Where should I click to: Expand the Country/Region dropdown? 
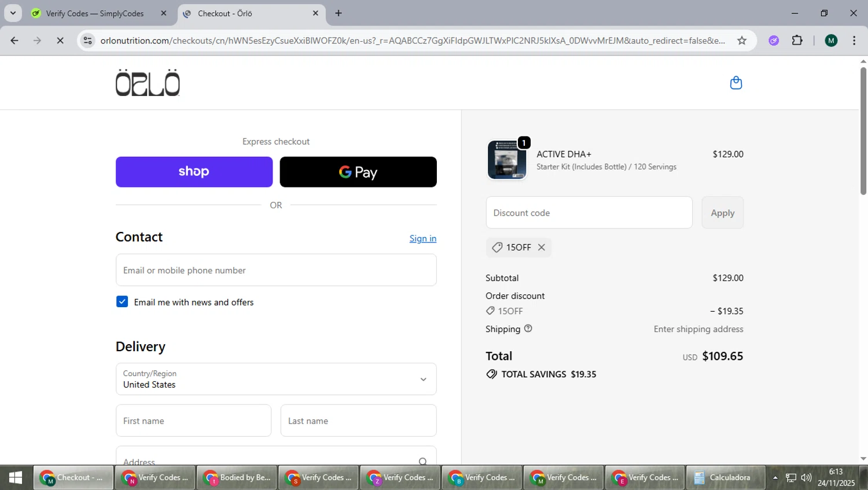(x=276, y=379)
